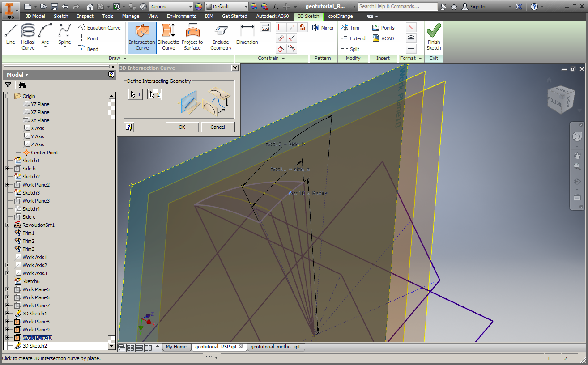The image size is (588, 365).
Task: Close the 3D Intersection Curve dialog
Action: [234, 68]
